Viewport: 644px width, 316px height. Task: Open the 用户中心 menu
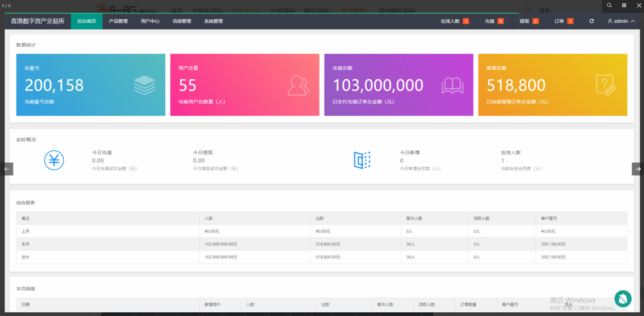(150, 21)
